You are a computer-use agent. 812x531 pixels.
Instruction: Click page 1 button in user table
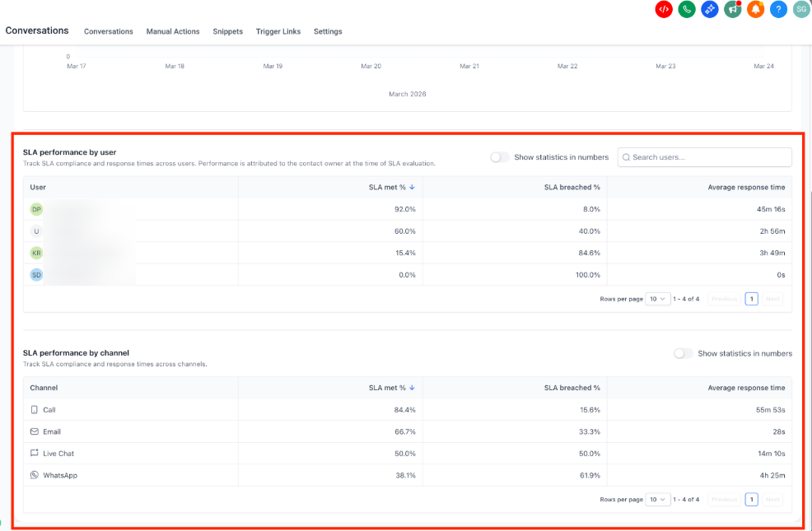(751, 299)
